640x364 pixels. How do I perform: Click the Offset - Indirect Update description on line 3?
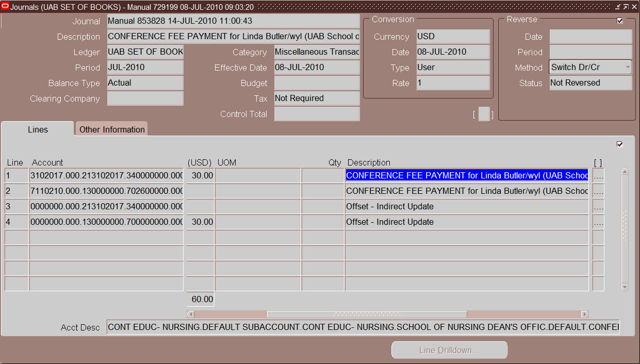pyautogui.click(x=466, y=207)
